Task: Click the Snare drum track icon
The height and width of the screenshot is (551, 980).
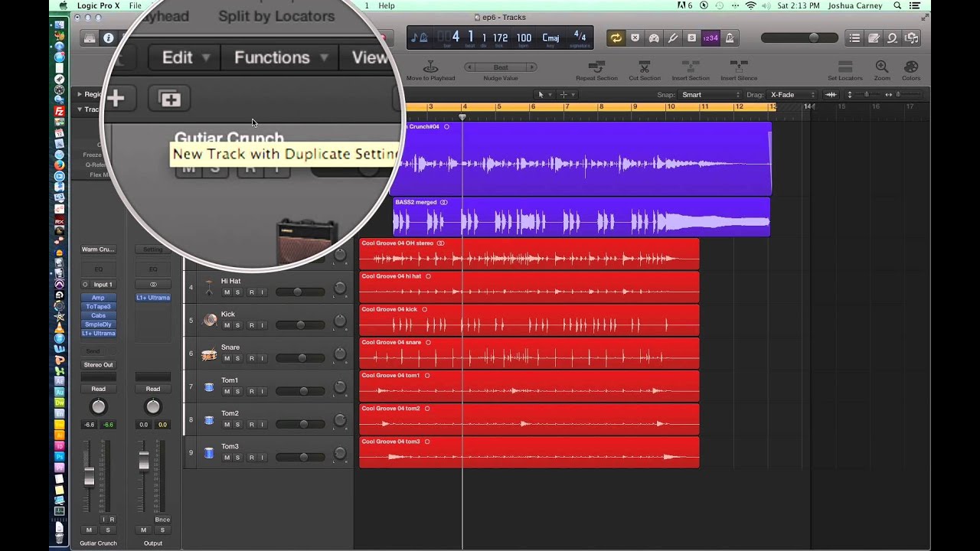Action: click(209, 354)
